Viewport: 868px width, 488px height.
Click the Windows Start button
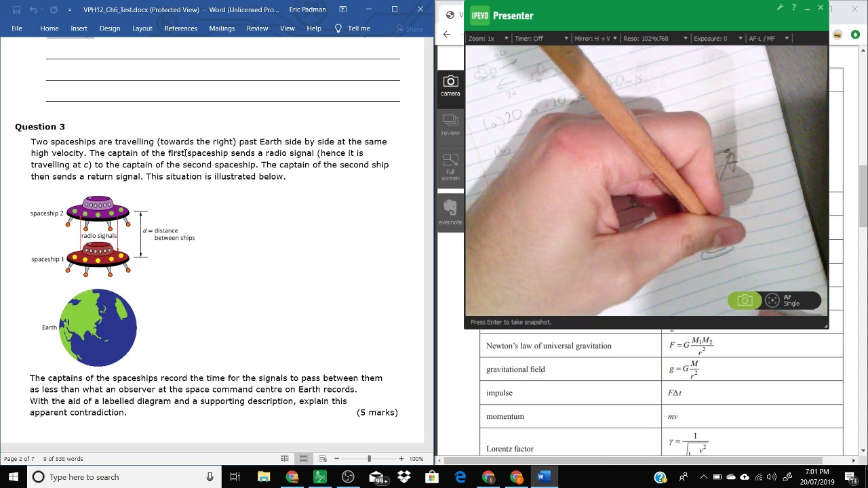click(13, 477)
